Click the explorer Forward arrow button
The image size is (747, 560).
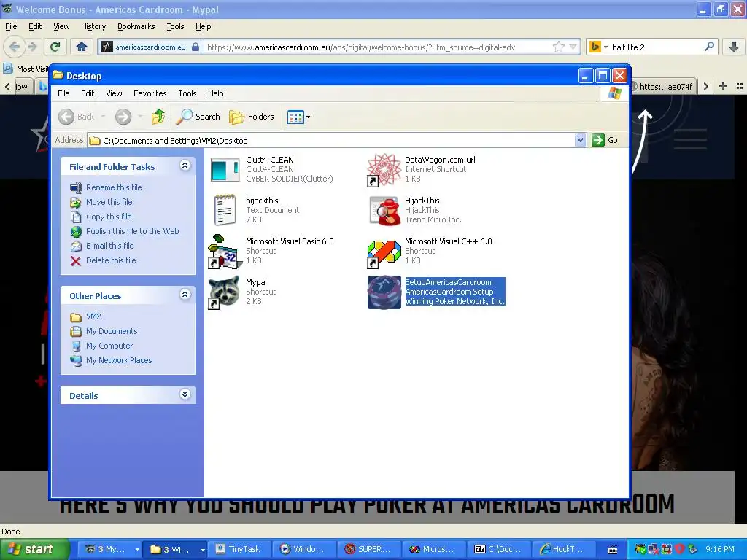123,117
